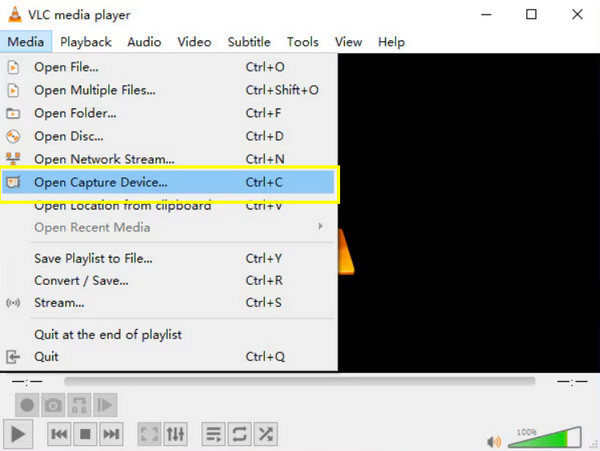Open the Subtitle menu
The height and width of the screenshot is (451, 600).
[x=249, y=42]
